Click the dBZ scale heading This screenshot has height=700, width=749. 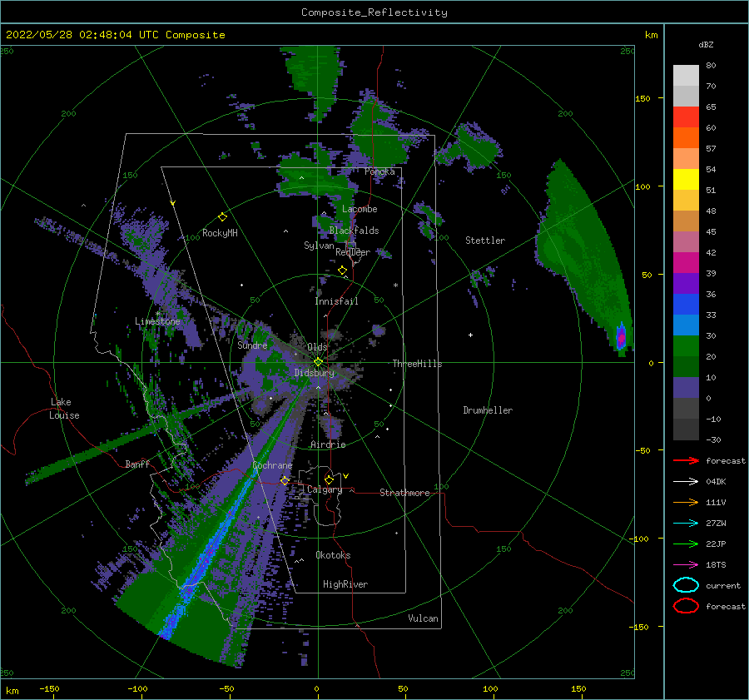[x=706, y=44]
